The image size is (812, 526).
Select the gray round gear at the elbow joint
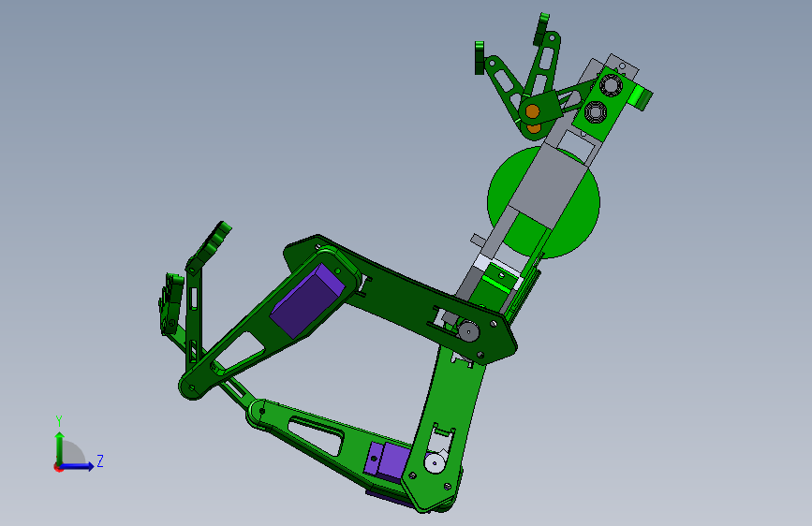468,330
